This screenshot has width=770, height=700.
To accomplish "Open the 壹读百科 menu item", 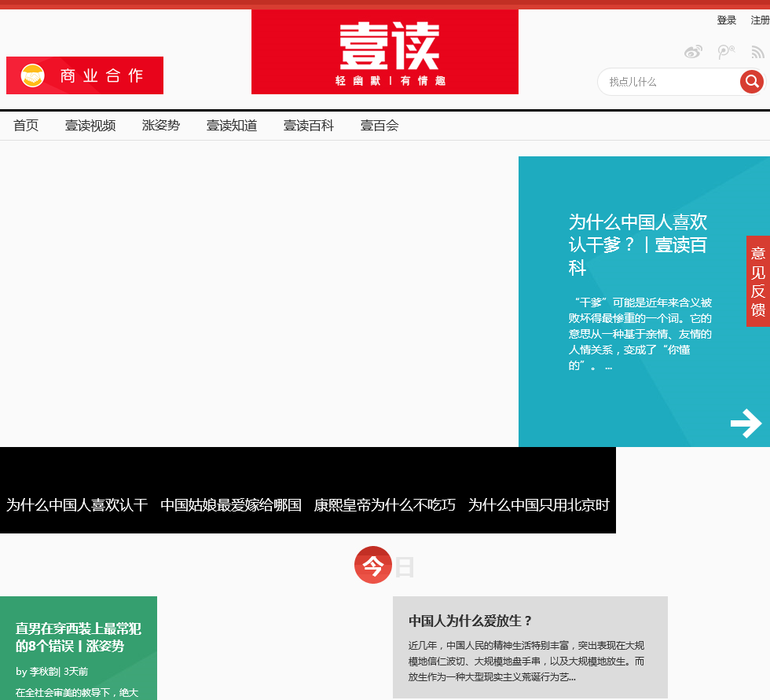I will (x=309, y=126).
